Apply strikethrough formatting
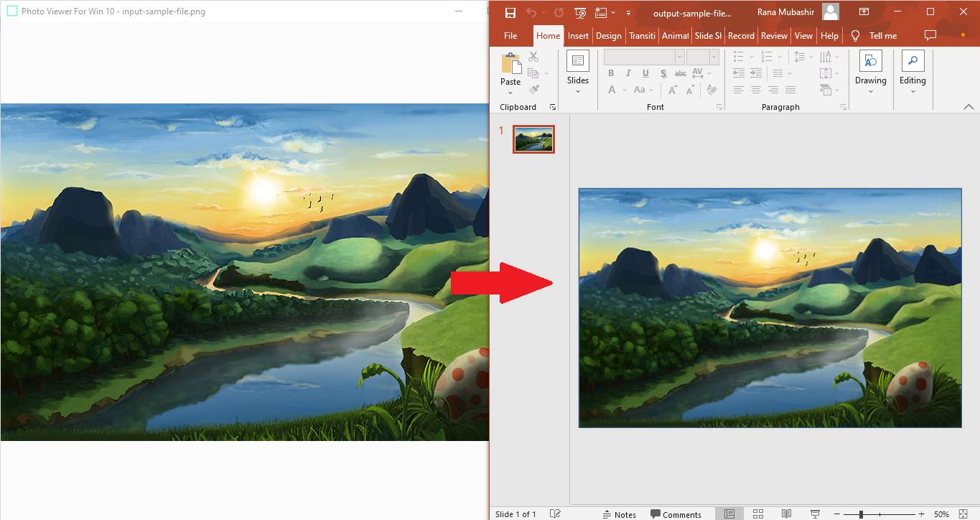The height and width of the screenshot is (520, 980). coord(681,73)
